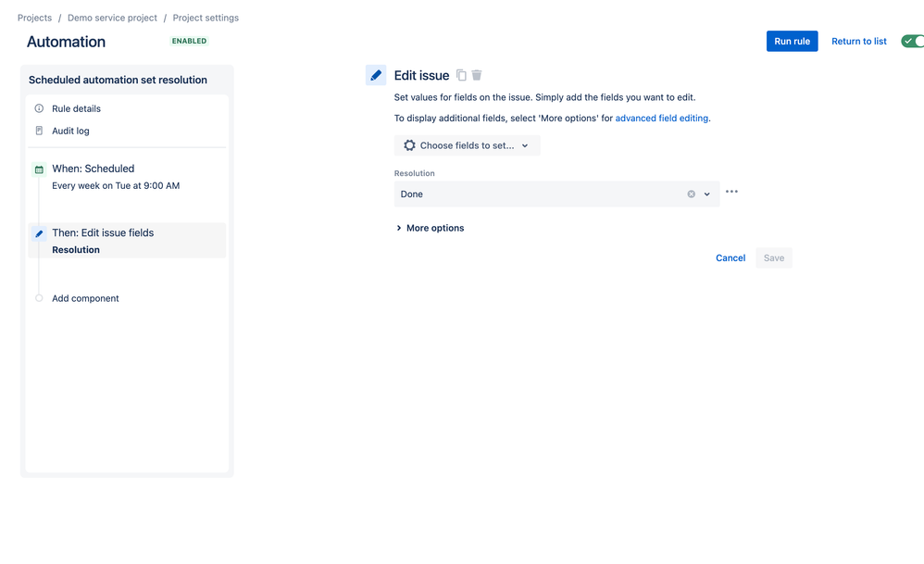Open the Resolution dropdown arrow
924x564 pixels.
coord(706,194)
